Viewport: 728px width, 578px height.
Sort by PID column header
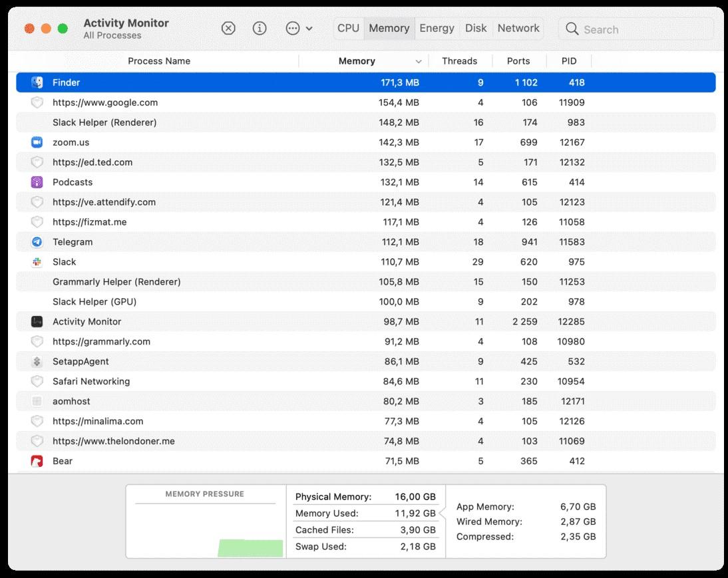point(569,61)
